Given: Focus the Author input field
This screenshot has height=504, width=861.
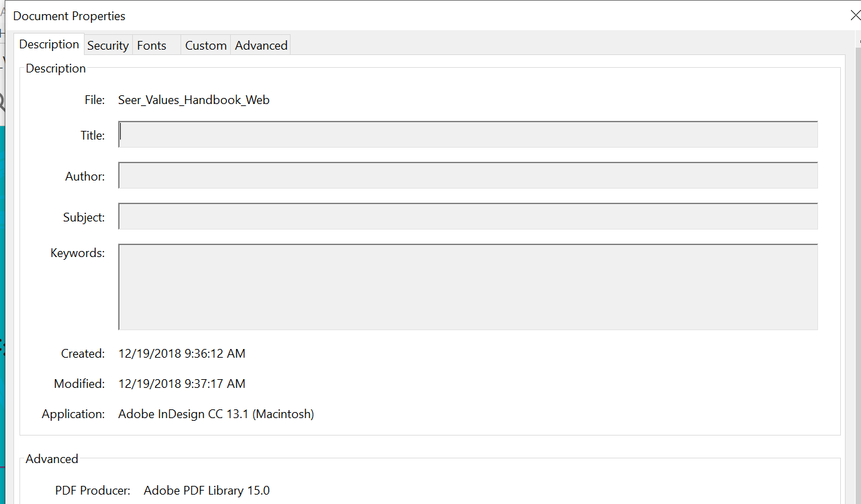Looking at the screenshot, I should (468, 176).
